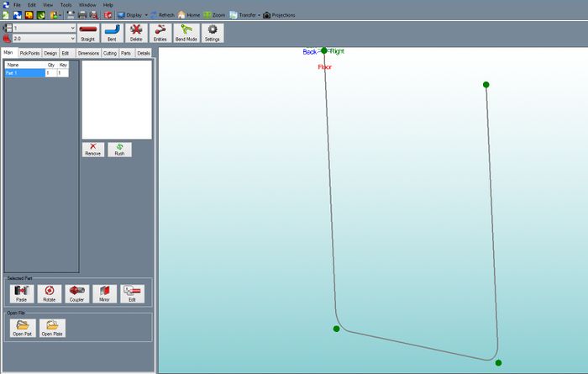The height and width of the screenshot is (374, 588).
Task: Click the Rotate part button
Action: pos(50,293)
